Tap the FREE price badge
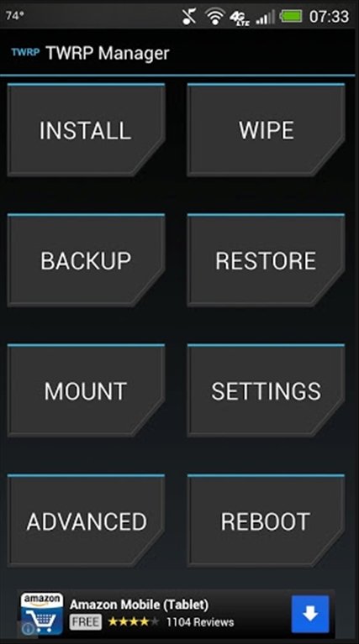Screen dimensions: 359x644 85,622
